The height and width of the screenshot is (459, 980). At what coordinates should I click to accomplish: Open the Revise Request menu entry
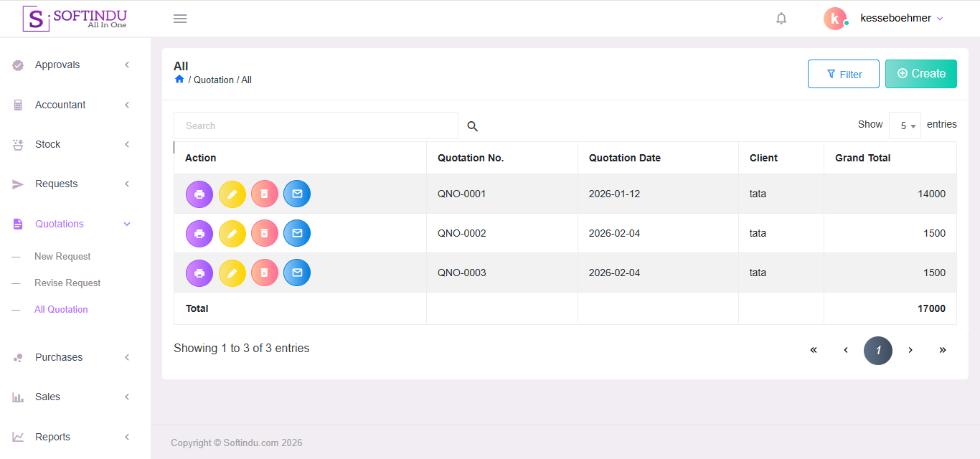click(67, 283)
